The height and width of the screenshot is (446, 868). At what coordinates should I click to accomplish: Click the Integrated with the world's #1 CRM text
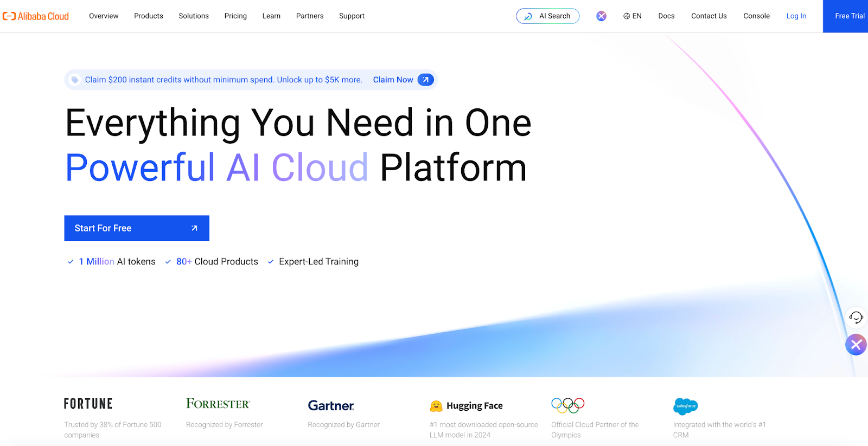pyautogui.click(x=719, y=430)
